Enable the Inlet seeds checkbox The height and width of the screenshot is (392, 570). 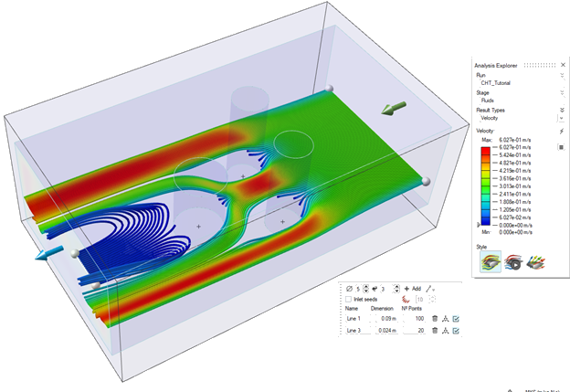pyautogui.click(x=349, y=299)
